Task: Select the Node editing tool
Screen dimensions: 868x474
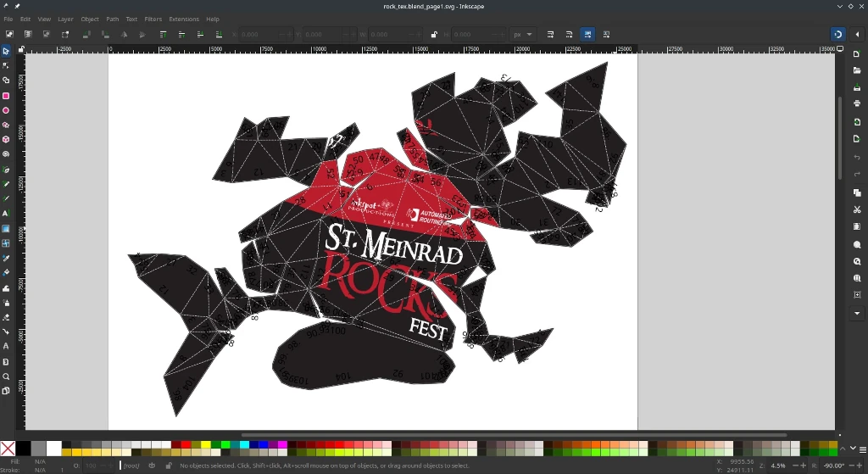Action: click(x=6, y=65)
